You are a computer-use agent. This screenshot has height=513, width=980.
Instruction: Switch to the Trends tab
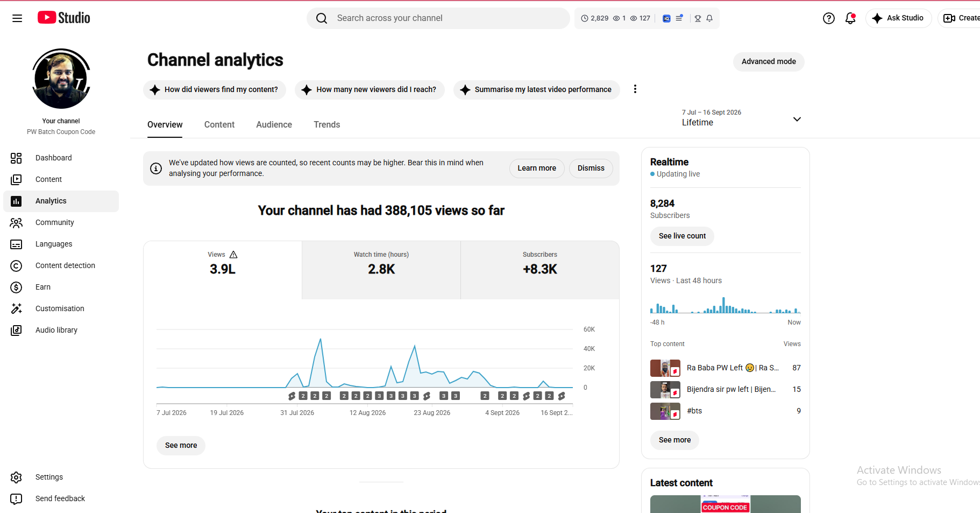327,124
